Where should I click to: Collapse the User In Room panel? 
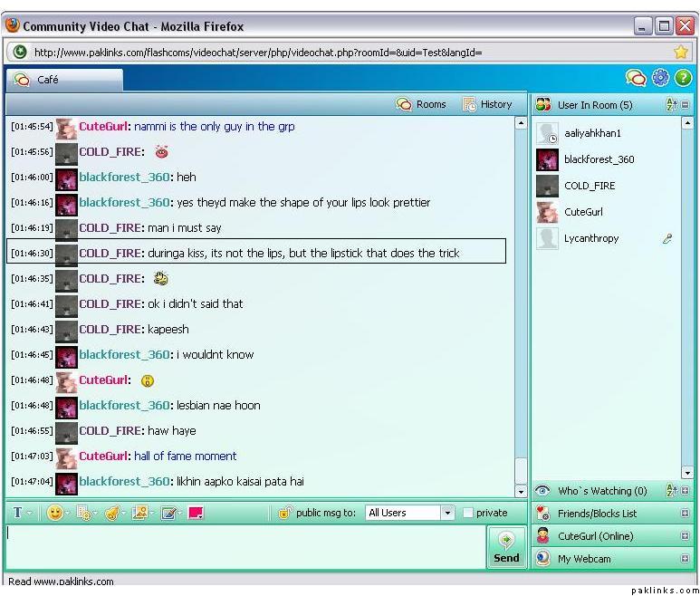tap(686, 105)
